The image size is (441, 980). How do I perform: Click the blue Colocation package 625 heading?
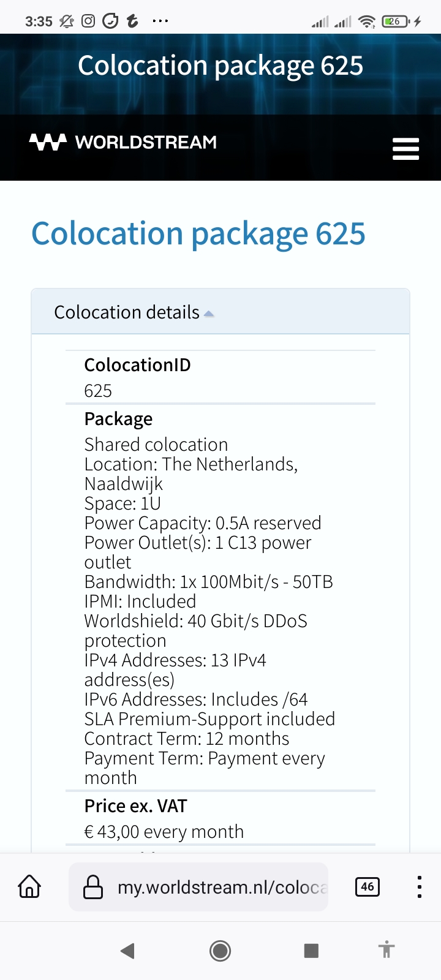(x=198, y=234)
